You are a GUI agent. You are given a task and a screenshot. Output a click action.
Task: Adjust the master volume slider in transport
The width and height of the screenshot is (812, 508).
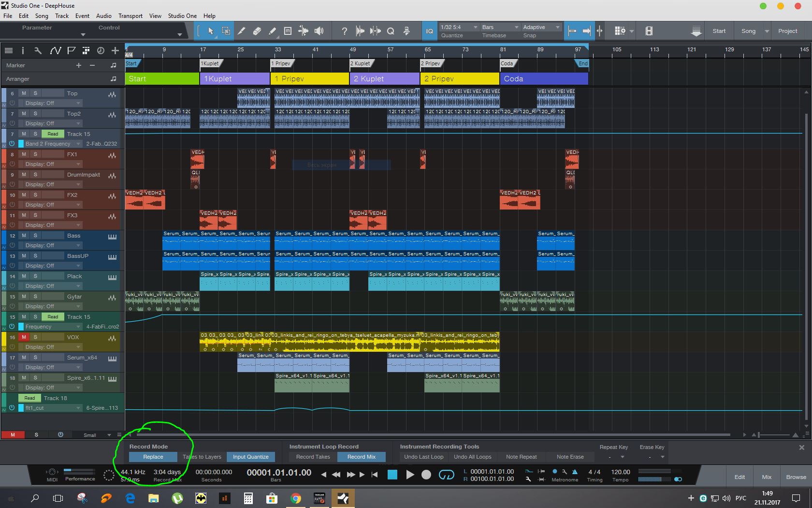tap(657, 479)
